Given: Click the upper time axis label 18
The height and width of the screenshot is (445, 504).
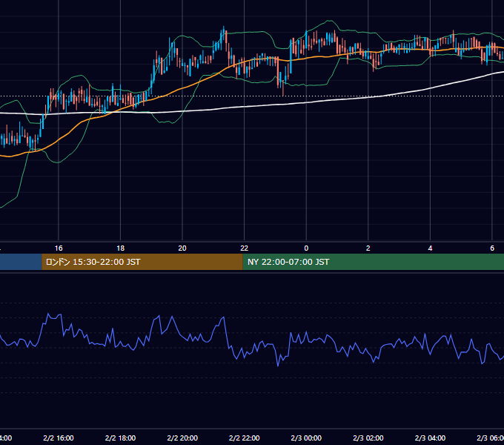Looking at the screenshot, I should click(120, 248).
